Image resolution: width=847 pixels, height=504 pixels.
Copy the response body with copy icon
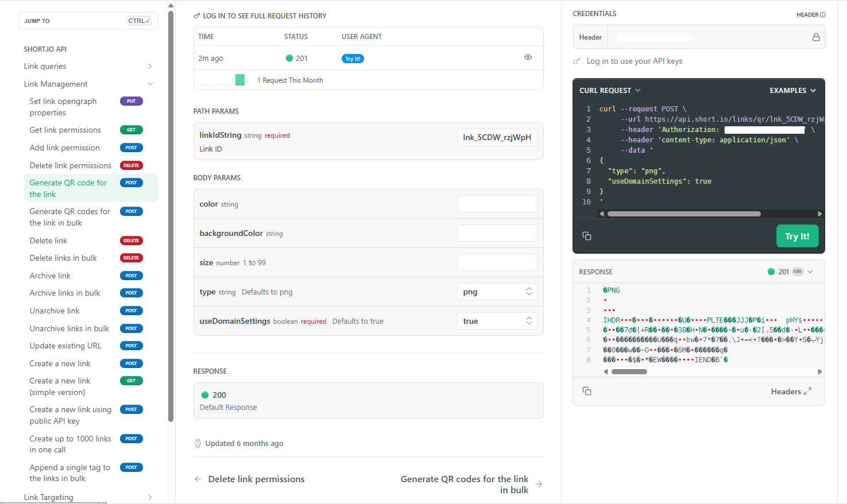(x=587, y=391)
